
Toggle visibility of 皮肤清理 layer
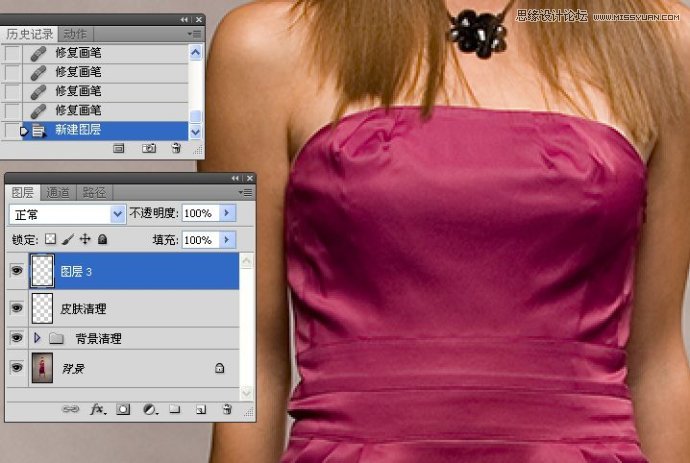pyautogui.click(x=17, y=308)
